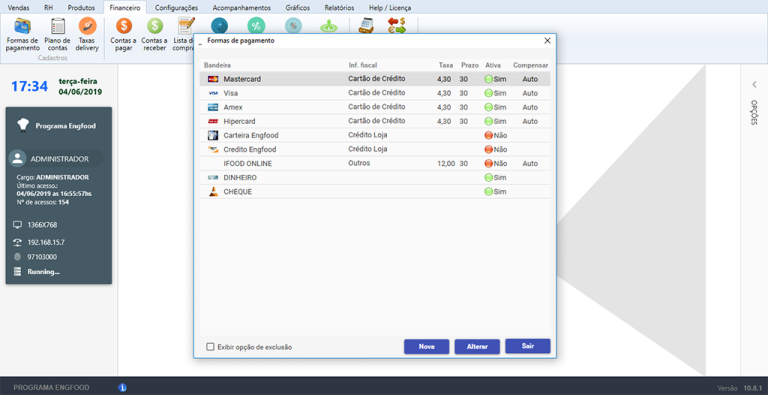Screen dimensions: 768x395
Task: Click the Credito Engfood row icon
Action: (x=213, y=149)
